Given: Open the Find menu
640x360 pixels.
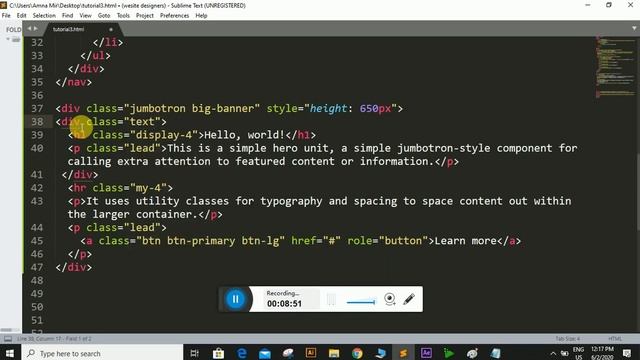Looking at the screenshot, I should tap(67, 16).
